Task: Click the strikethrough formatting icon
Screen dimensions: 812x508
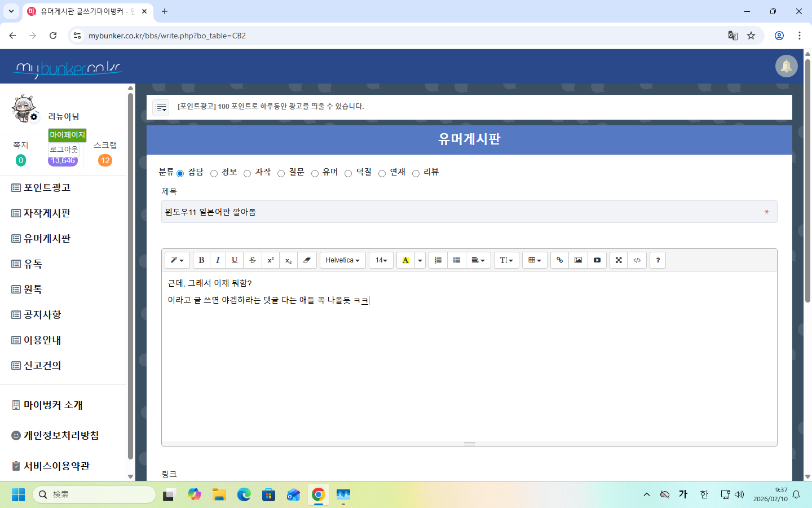Action: (253, 260)
